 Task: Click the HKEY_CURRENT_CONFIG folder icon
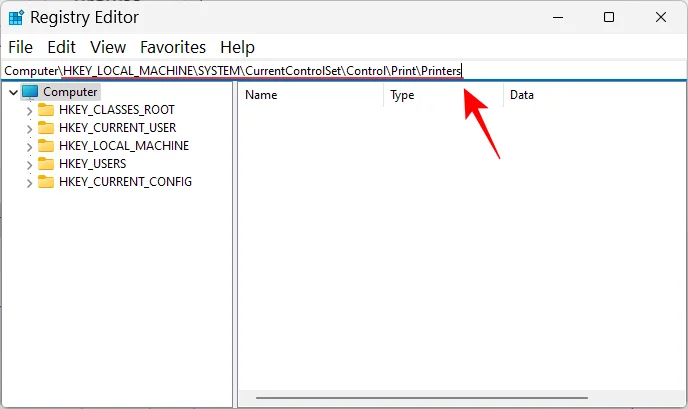coord(46,182)
